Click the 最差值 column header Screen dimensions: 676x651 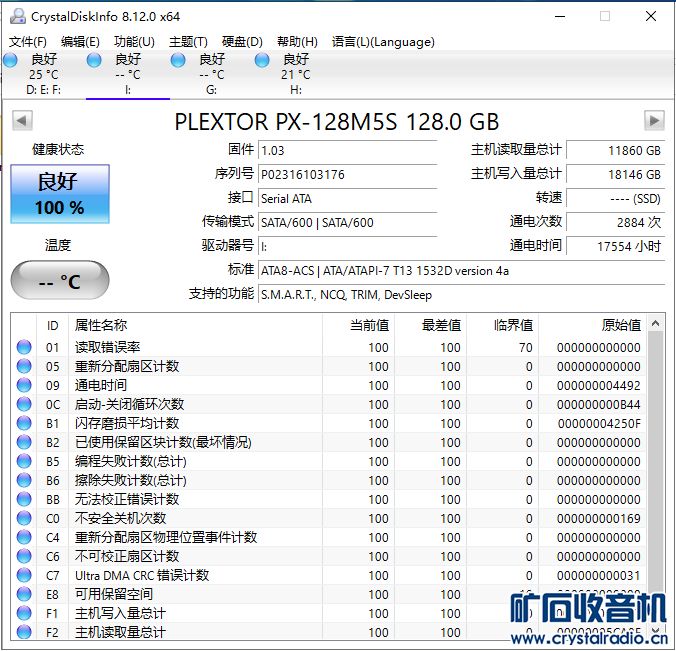[x=430, y=326]
